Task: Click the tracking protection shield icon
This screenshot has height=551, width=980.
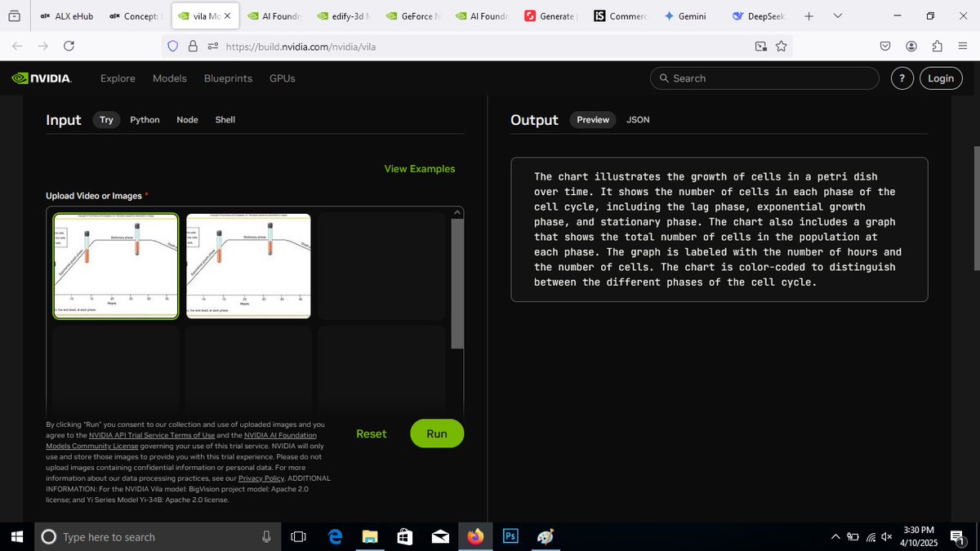Action: pyautogui.click(x=172, y=47)
